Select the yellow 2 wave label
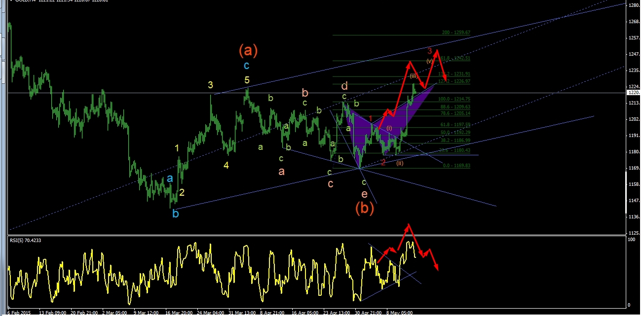The image size is (644, 316). point(182,192)
